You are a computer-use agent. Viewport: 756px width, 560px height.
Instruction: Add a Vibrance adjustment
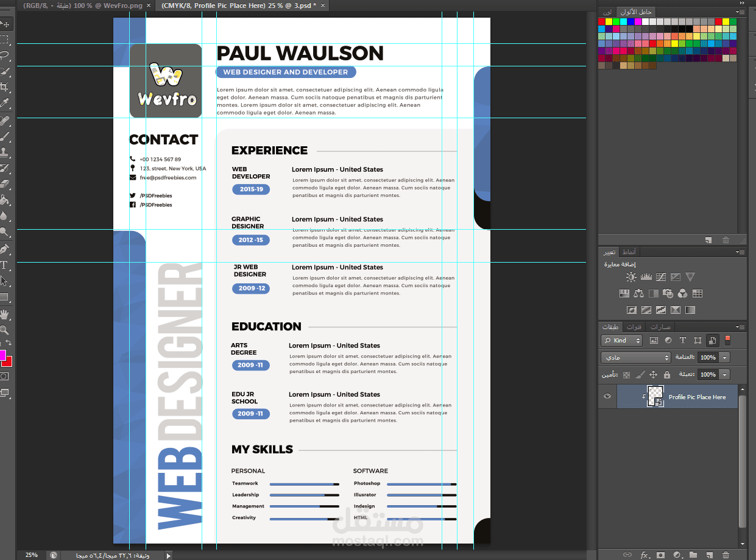690,277
